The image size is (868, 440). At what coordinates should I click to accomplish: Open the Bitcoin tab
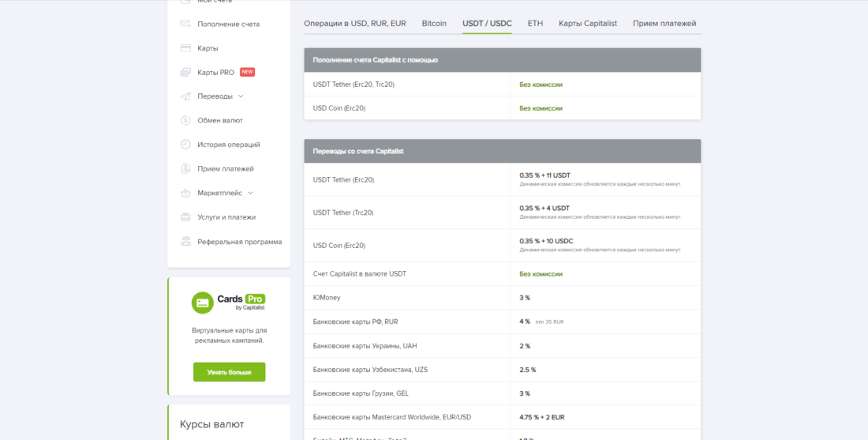[434, 23]
